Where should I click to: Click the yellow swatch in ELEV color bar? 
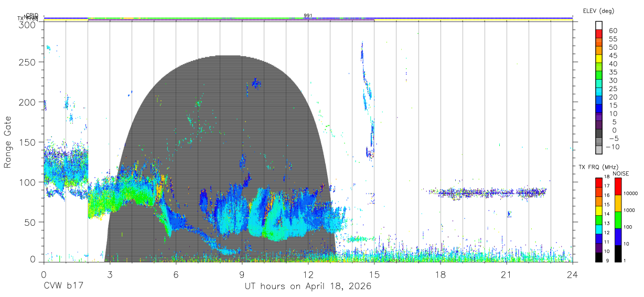click(599, 58)
